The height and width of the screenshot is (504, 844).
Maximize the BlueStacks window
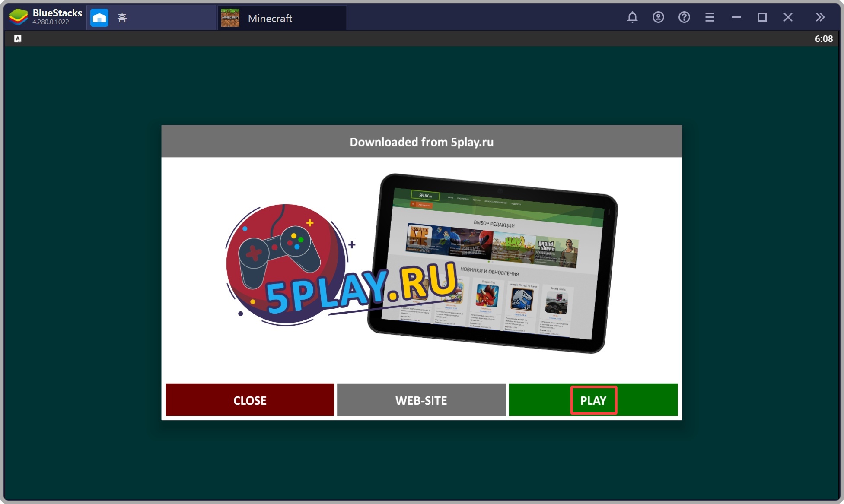(x=762, y=17)
